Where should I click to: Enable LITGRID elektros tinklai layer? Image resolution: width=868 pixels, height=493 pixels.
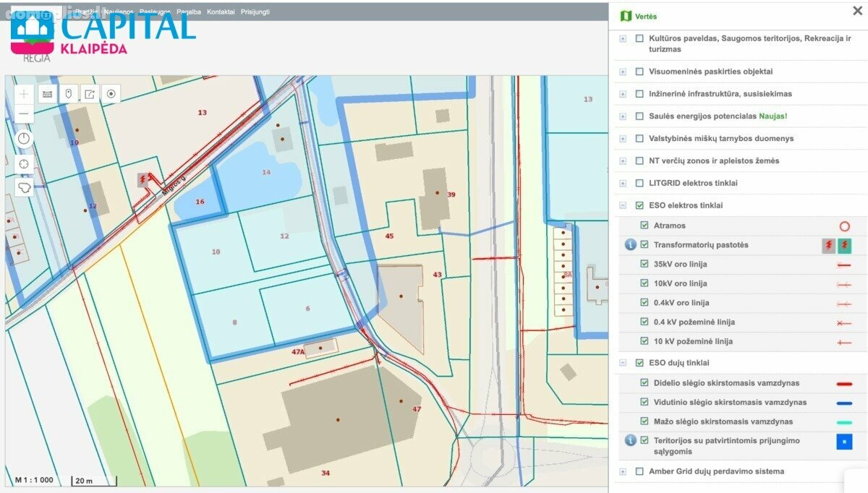tap(639, 183)
